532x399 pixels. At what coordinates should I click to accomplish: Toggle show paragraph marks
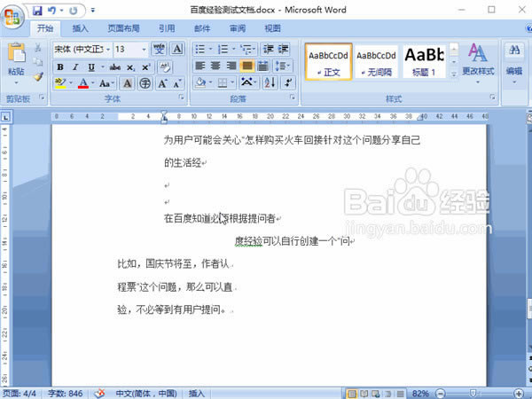[288, 82]
